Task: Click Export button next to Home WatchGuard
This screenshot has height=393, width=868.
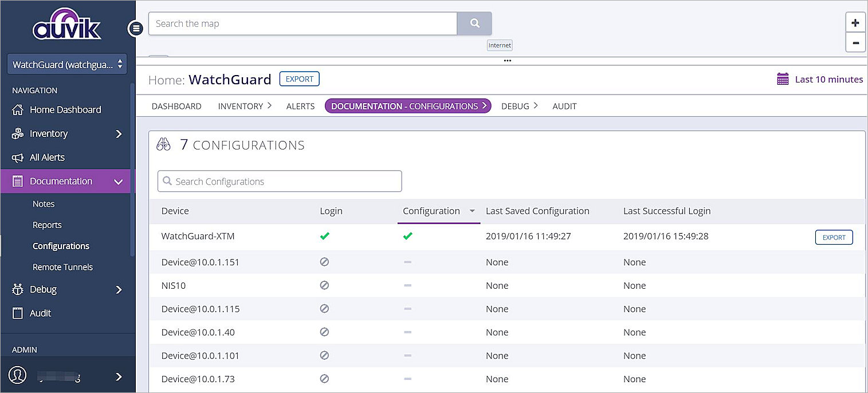Action: pos(299,79)
